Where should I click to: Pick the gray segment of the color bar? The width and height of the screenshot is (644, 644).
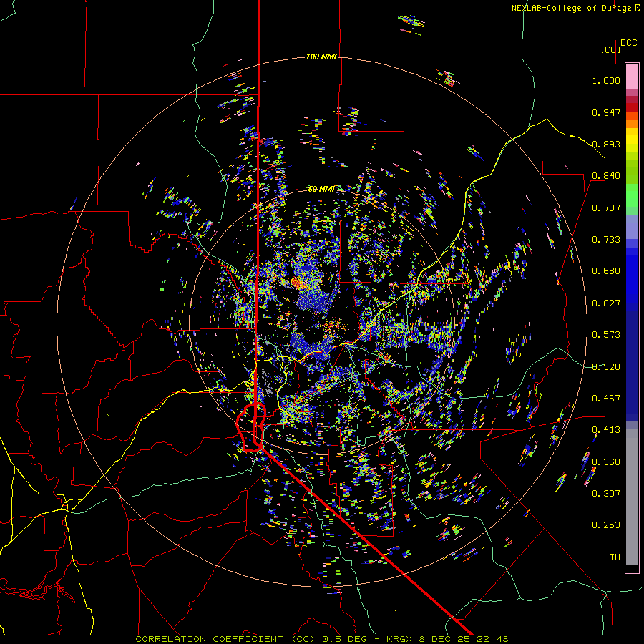point(632,497)
